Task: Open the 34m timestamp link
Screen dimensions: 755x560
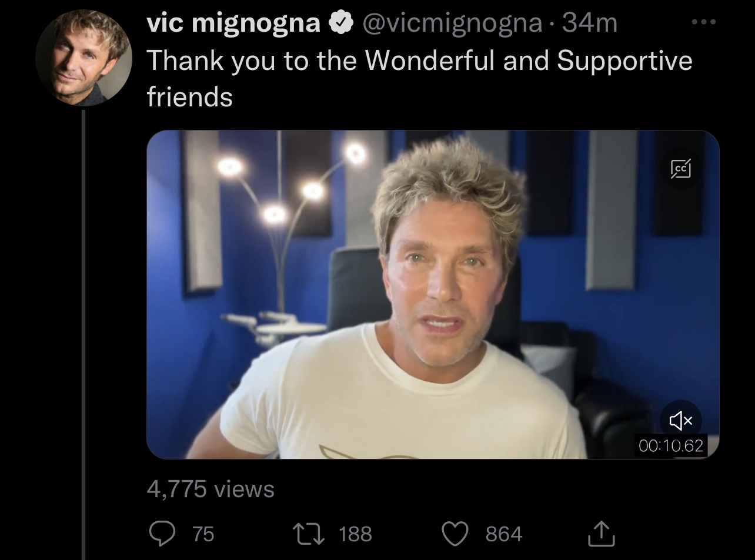Action: [x=589, y=23]
